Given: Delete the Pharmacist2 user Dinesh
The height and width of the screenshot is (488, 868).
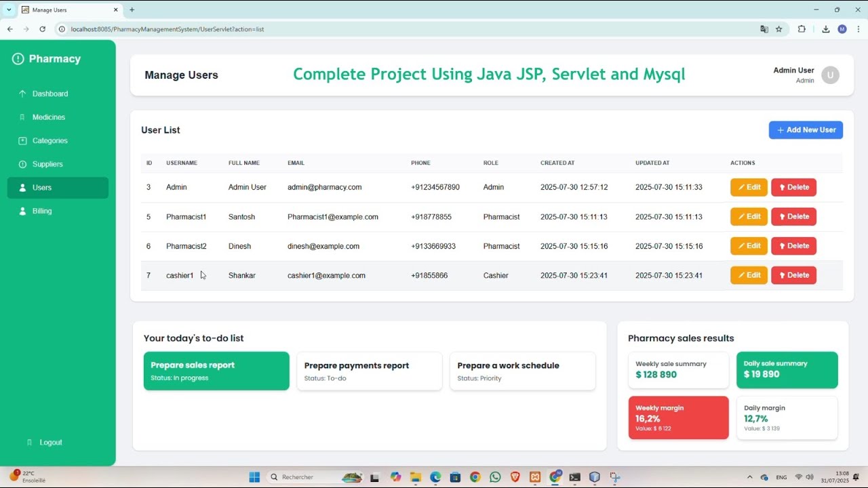Looking at the screenshot, I should [x=793, y=246].
